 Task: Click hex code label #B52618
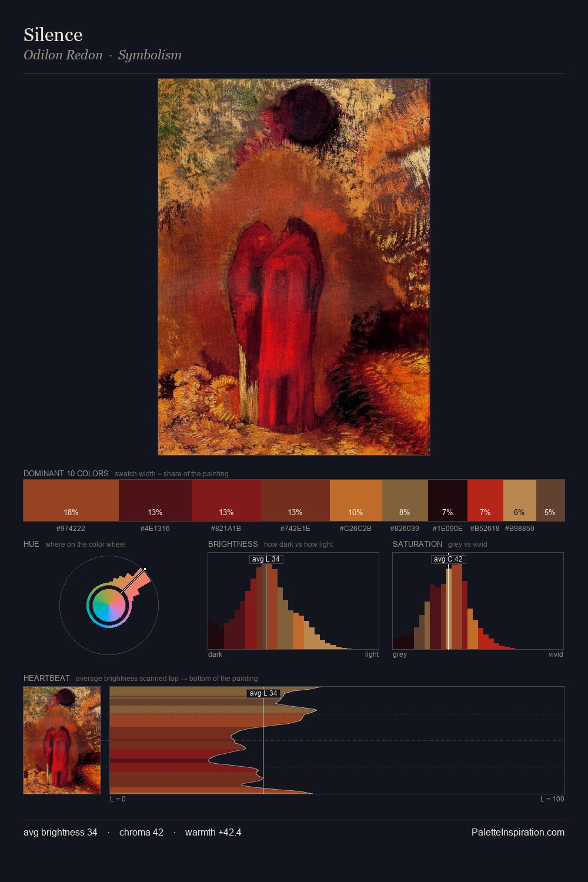coord(485,529)
